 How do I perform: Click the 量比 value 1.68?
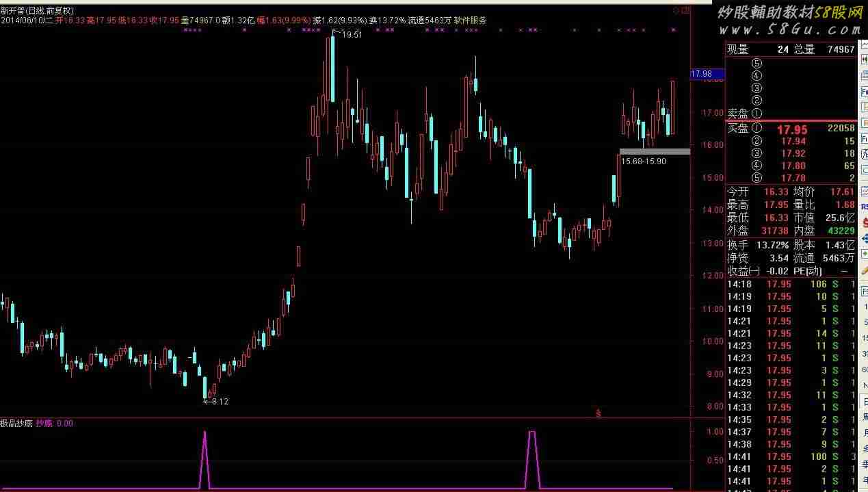(x=845, y=205)
